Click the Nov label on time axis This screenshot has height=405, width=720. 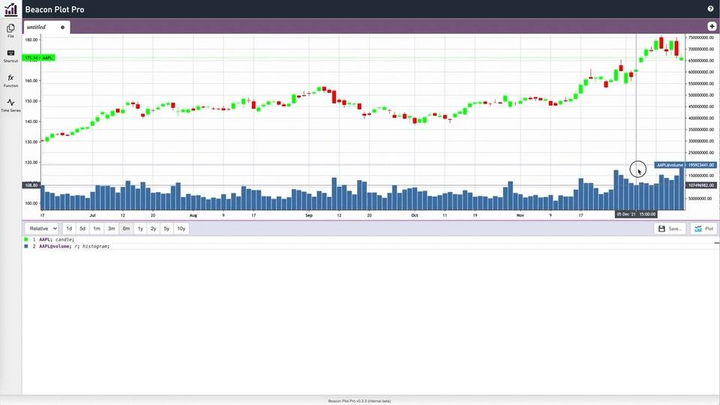click(520, 215)
